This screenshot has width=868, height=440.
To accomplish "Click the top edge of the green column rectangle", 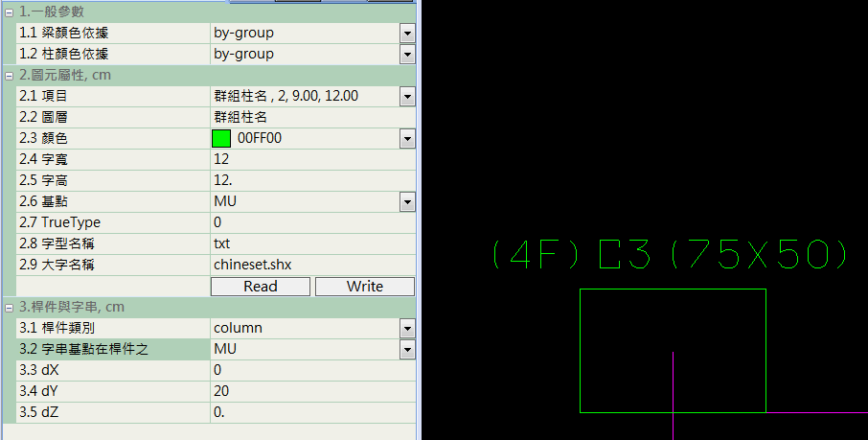I will coord(673,289).
